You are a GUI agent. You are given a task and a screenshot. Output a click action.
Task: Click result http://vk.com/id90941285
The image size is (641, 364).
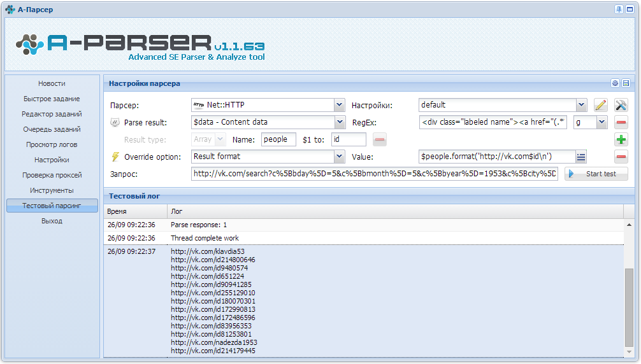pyautogui.click(x=212, y=284)
